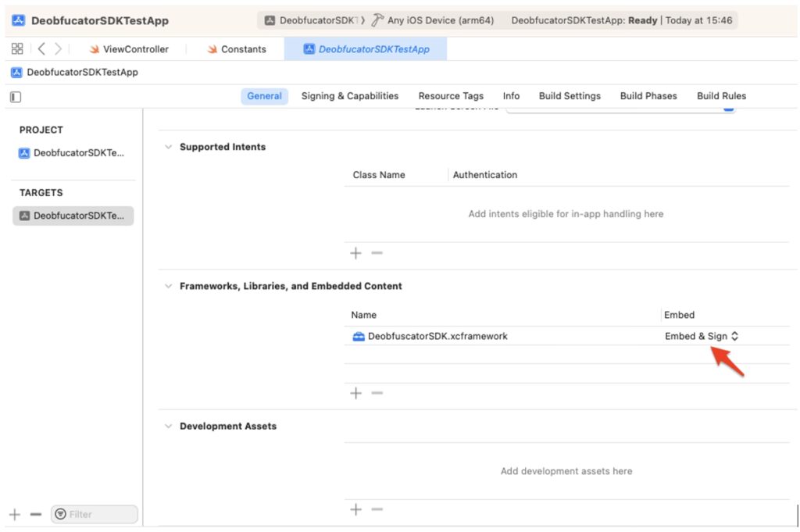Collapse the Development Assets section
The width and height of the screenshot is (800, 532).
click(x=168, y=427)
